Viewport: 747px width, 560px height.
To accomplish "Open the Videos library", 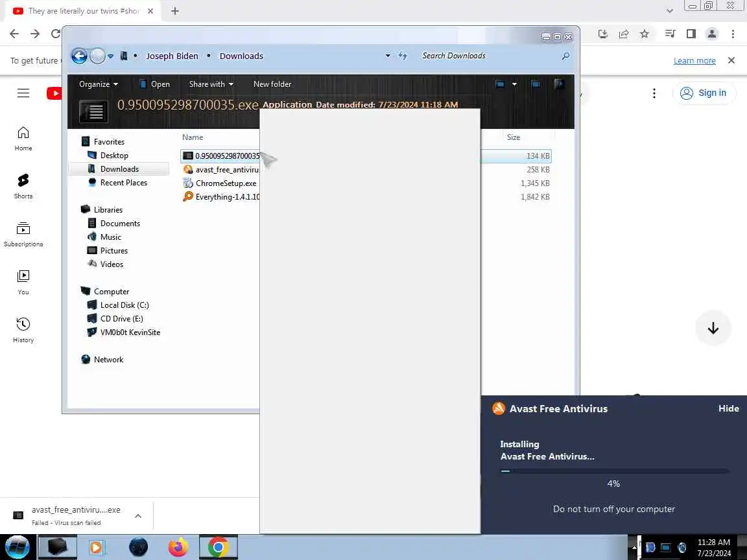I will coord(112,264).
